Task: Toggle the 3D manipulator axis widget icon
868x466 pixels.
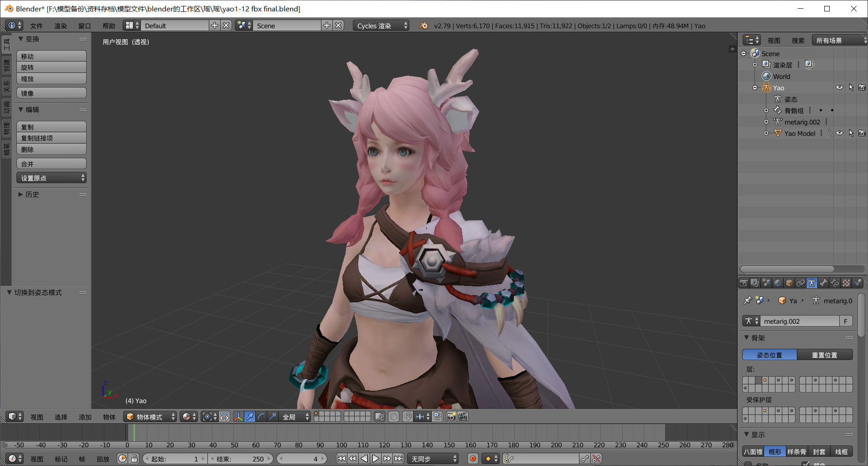Action: point(238,417)
